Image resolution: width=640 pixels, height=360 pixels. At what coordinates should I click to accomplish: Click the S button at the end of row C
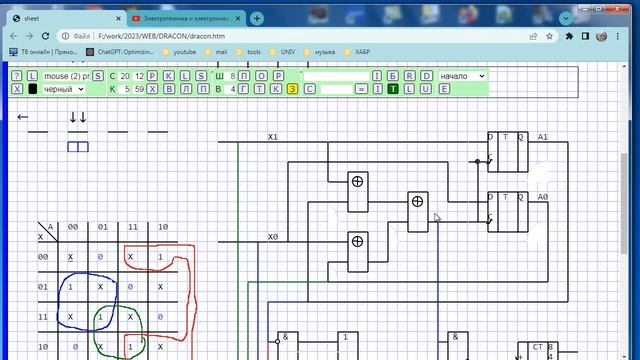(201, 76)
